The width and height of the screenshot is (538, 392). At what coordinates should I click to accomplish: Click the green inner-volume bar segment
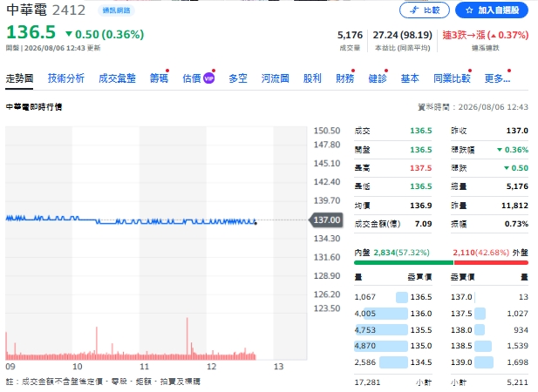[404, 263]
